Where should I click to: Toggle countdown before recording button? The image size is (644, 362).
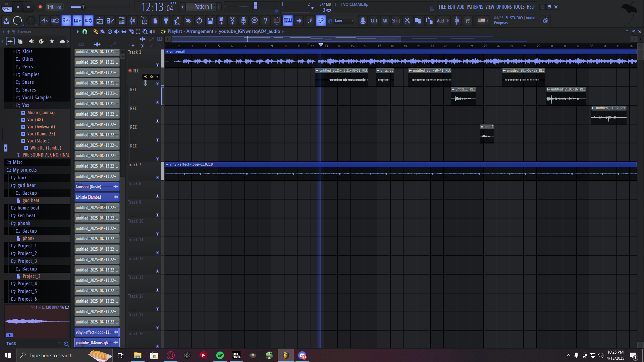[66, 21]
